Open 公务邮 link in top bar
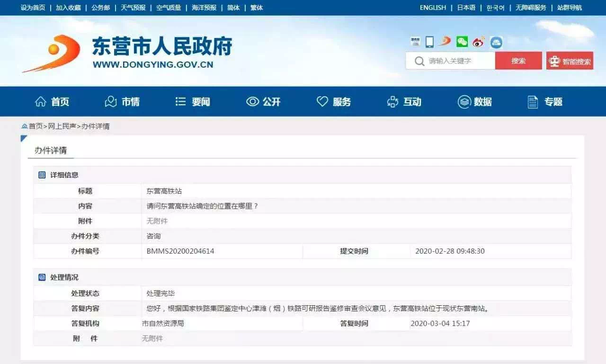 click(100, 8)
